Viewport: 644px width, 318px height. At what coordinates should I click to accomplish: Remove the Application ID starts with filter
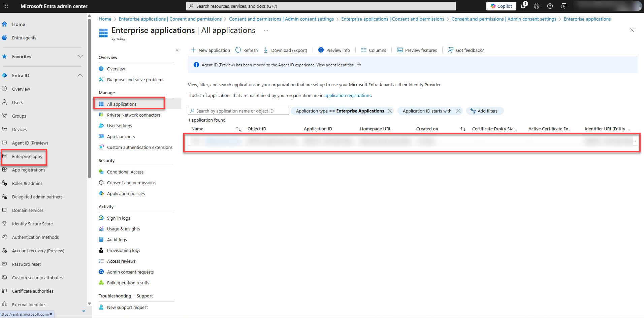[458, 111]
